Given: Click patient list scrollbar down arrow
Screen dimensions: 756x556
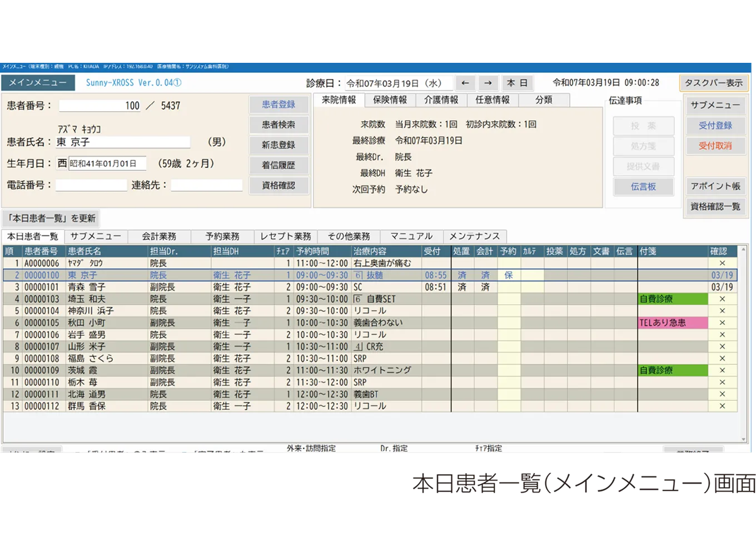Looking at the screenshot, I should pos(743,439).
